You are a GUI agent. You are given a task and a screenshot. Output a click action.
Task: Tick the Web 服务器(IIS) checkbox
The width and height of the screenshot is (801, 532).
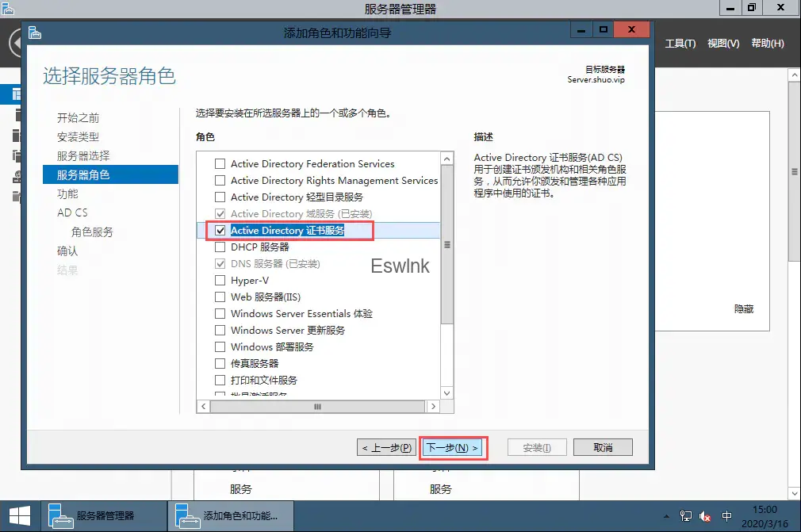[220, 297]
